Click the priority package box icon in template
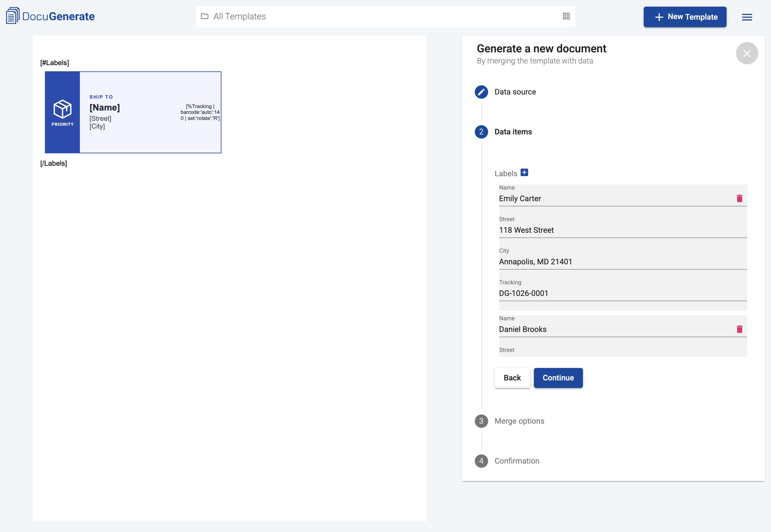771x532 pixels. (62, 109)
